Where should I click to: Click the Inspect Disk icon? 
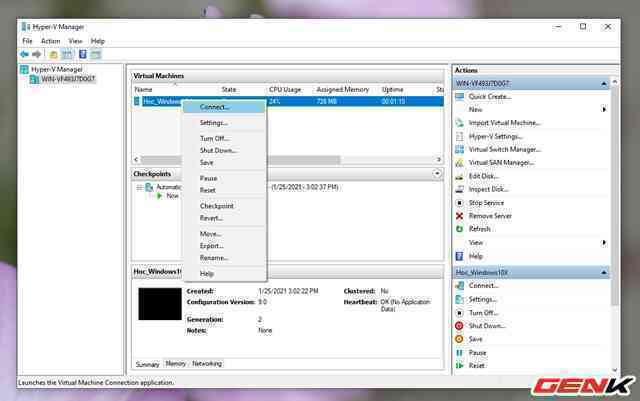coord(460,189)
